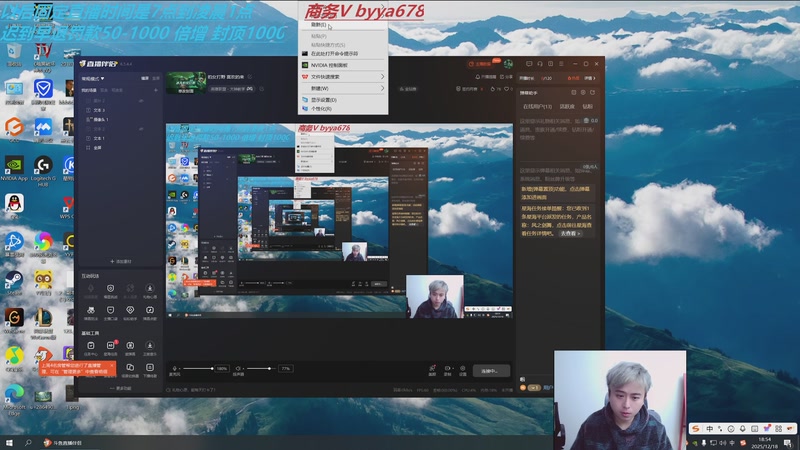Click the refresh icon in the 弹幕助手 panel header
This screenshot has height=450, width=800.
pyautogui.click(x=592, y=93)
